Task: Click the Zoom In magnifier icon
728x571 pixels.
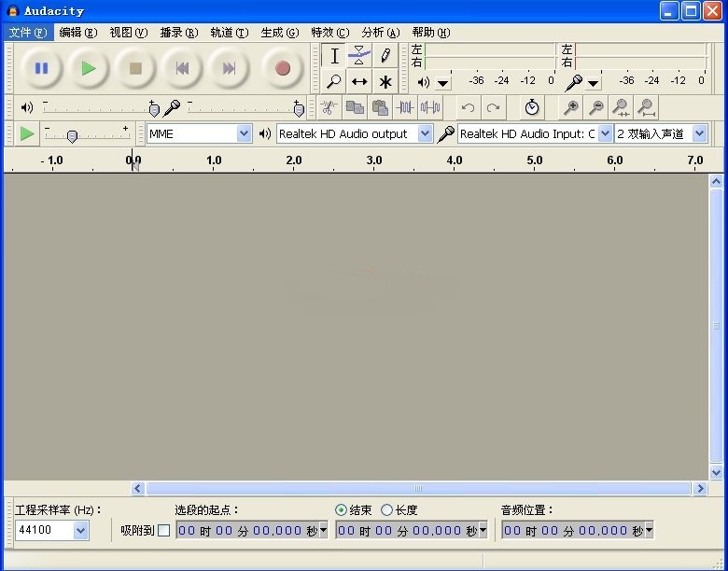Action: point(570,107)
